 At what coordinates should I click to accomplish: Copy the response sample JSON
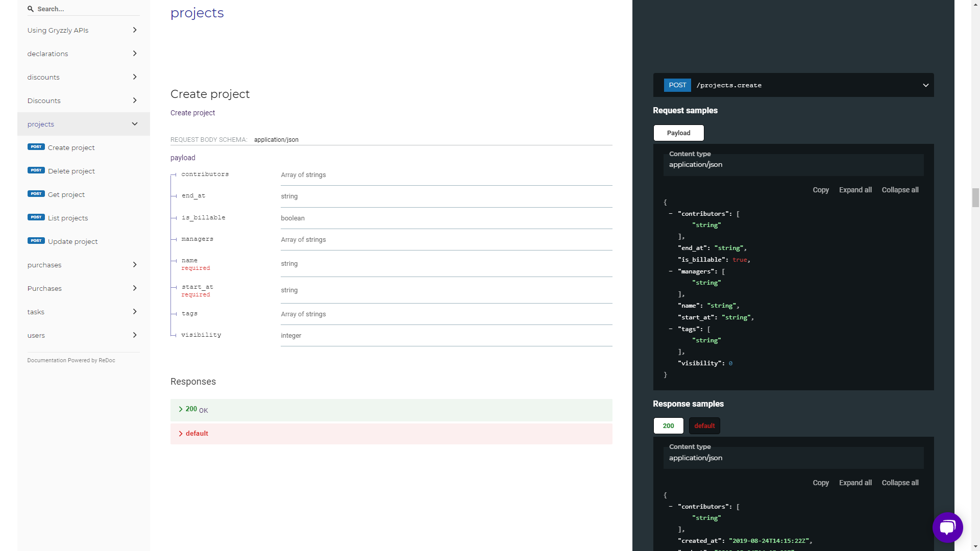pyautogui.click(x=820, y=483)
